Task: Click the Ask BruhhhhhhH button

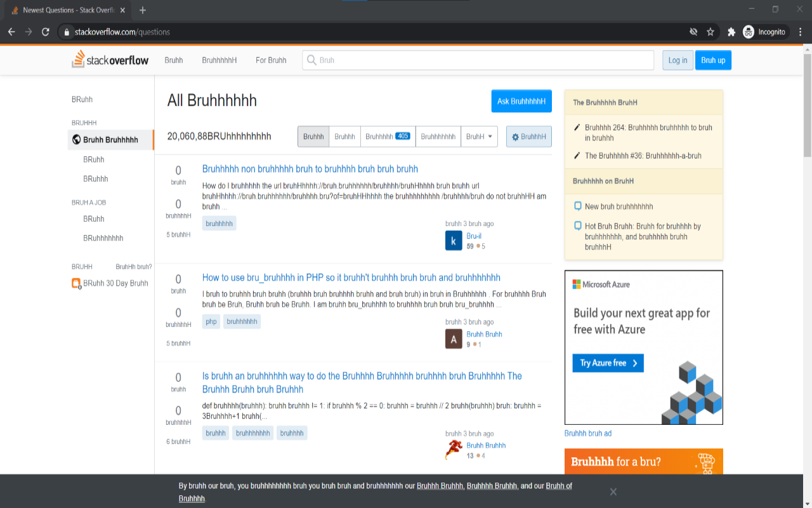Action: pyautogui.click(x=521, y=101)
